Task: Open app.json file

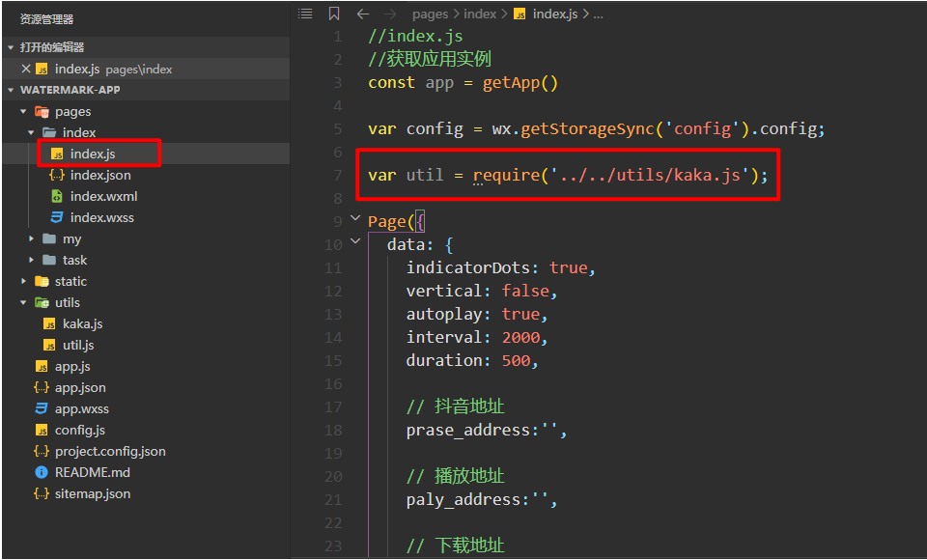Action: click(80, 387)
